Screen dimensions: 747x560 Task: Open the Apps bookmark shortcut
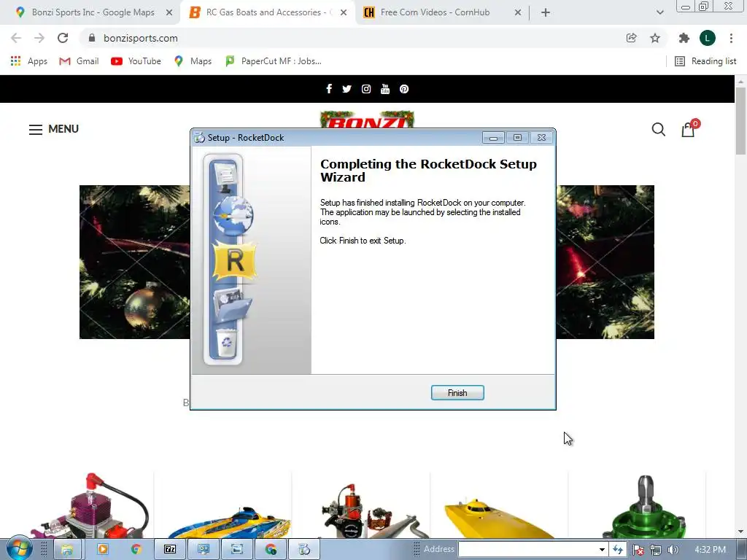tap(28, 61)
